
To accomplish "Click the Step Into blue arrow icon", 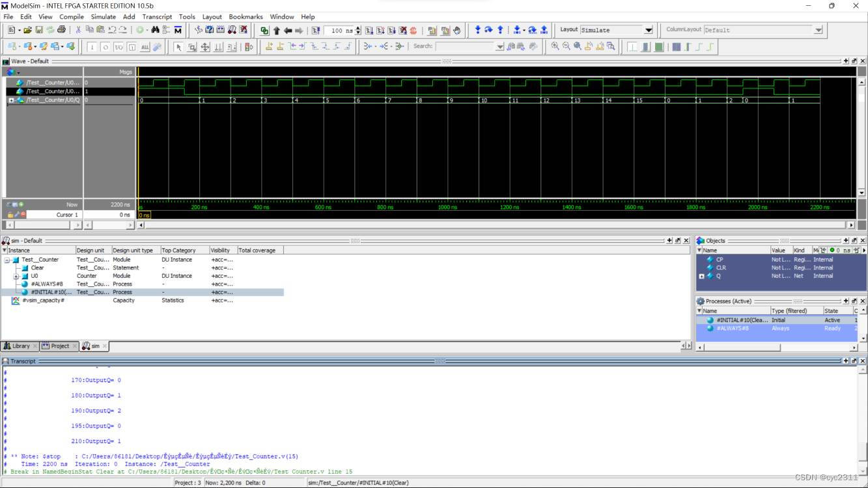I will pyautogui.click(x=477, y=30).
